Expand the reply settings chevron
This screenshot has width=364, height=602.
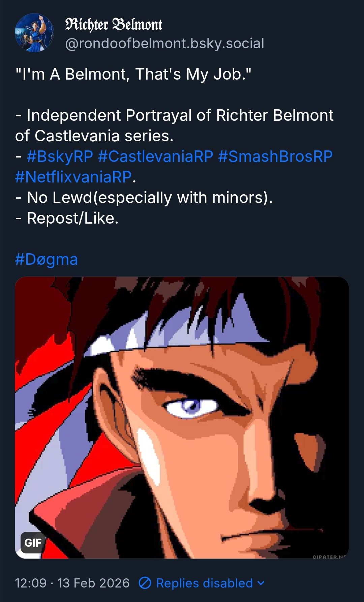click(261, 583)
